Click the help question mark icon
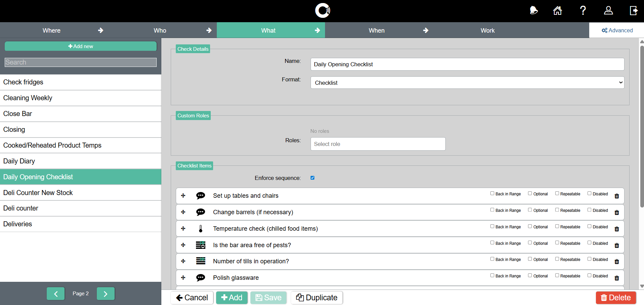Screen dimensions: 644x305 pyautogui.click(x=583, y=11)
